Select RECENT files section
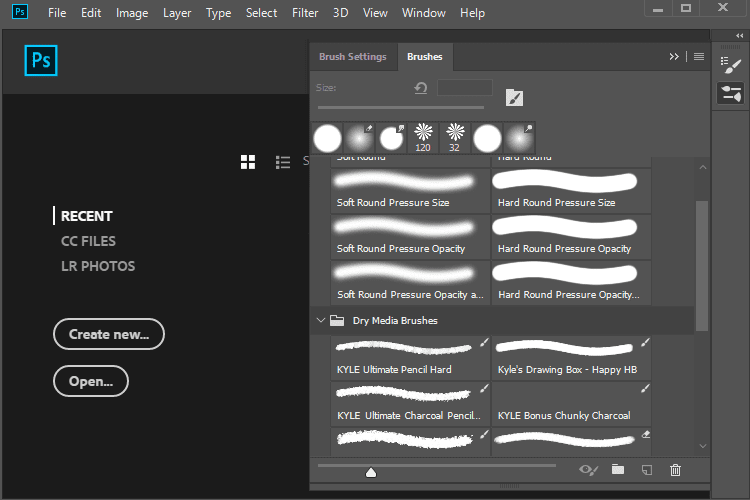Screen dimensions: 750x500 click(x=87, y=216)
